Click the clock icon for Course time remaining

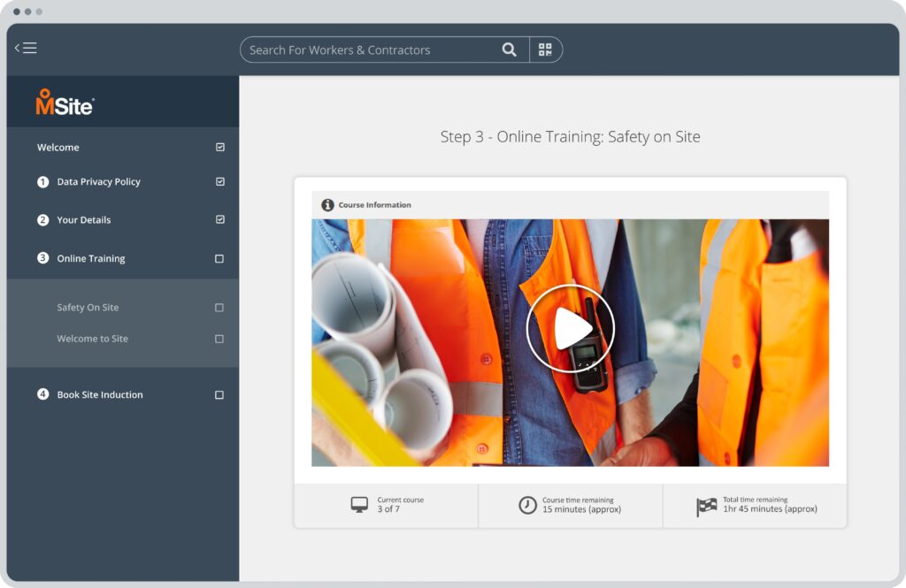pyautogui.click(x=528, y=505)
